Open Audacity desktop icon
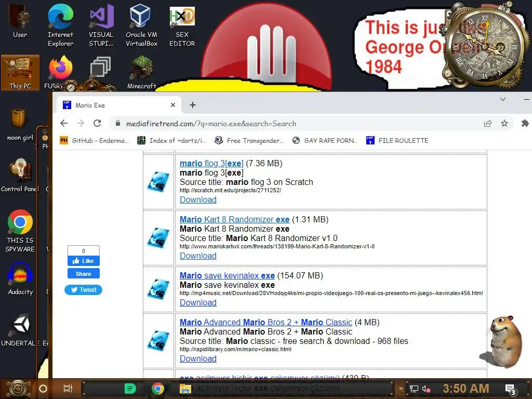 (20, 278)
